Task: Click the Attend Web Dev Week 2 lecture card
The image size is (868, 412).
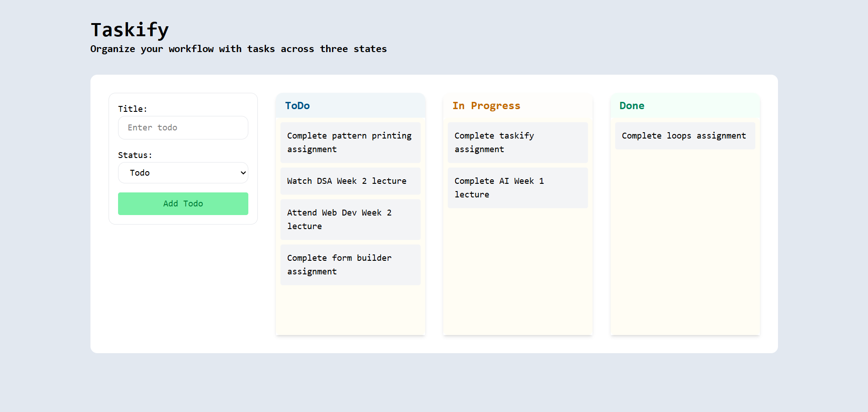Action: [350, 219]
